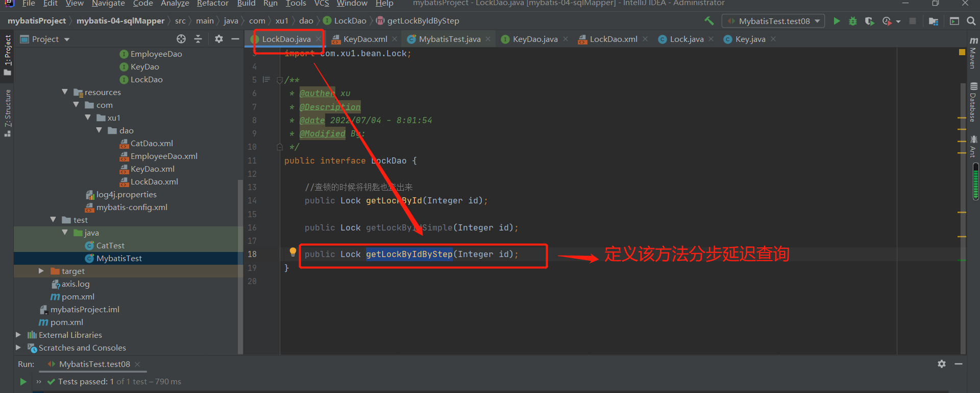The image size is (980, 393).
Task: Toggle the 1: Project tool window button
Action: point(8,55)
